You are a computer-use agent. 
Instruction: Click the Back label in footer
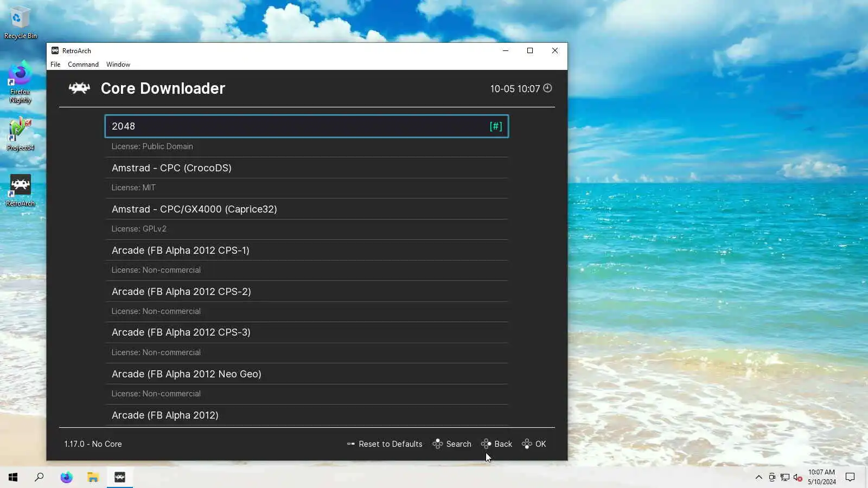click(503, 444)
